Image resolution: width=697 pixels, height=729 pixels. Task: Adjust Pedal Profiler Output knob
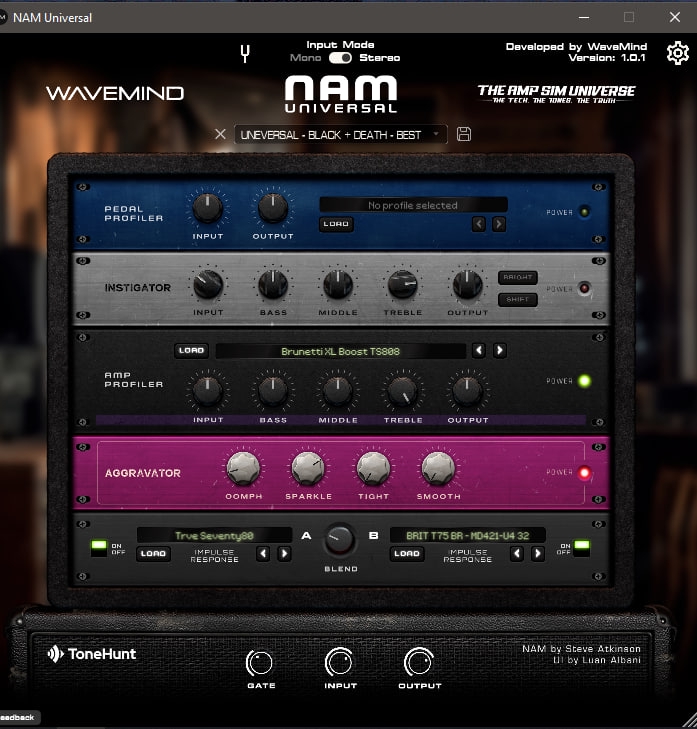coord(273,207)
